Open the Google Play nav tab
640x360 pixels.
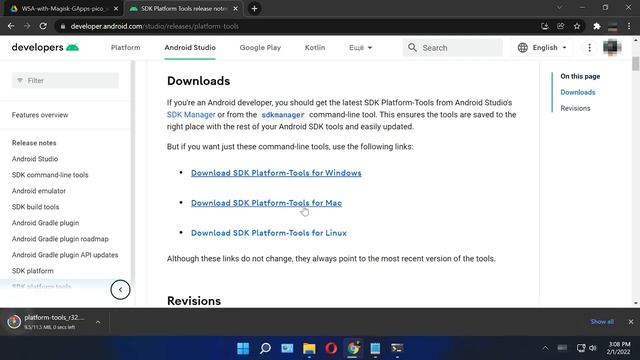[260, 47]
